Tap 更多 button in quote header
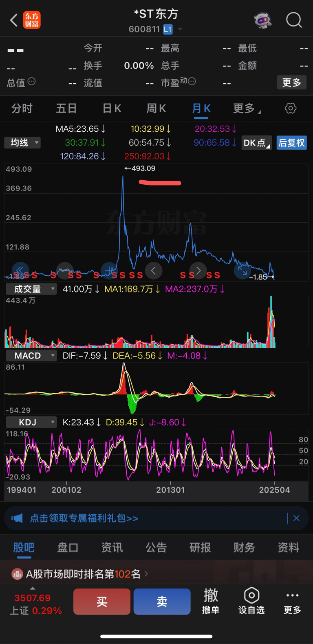The width and height of the screenshot is (313, 644). [292, 82]
